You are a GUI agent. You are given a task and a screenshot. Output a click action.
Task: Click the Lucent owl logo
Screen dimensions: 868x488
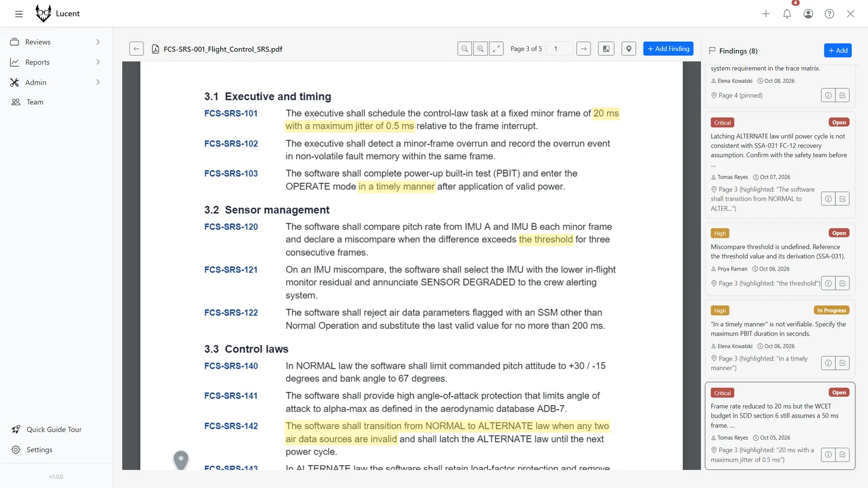43,14
